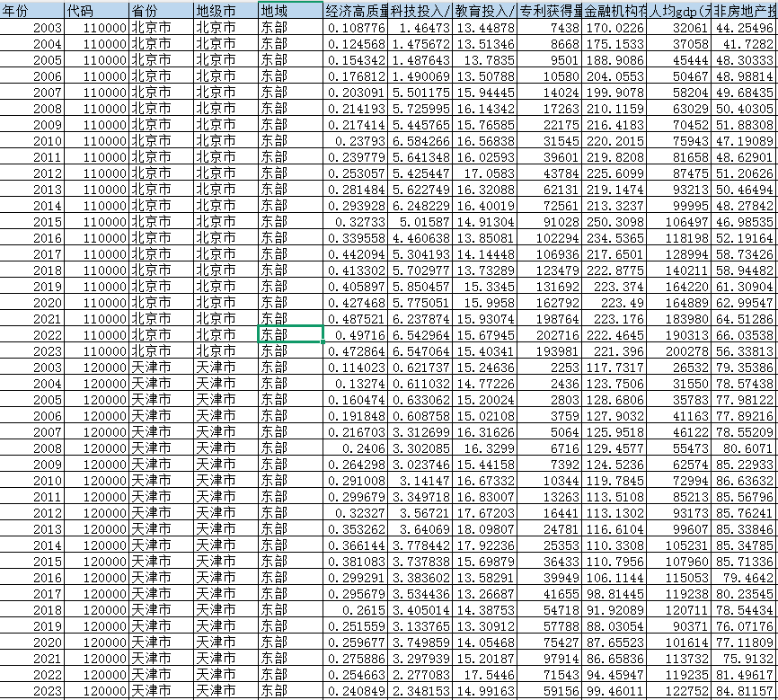Select the cell containing 80.6071
778x700 pixels.
coord(745,447)
